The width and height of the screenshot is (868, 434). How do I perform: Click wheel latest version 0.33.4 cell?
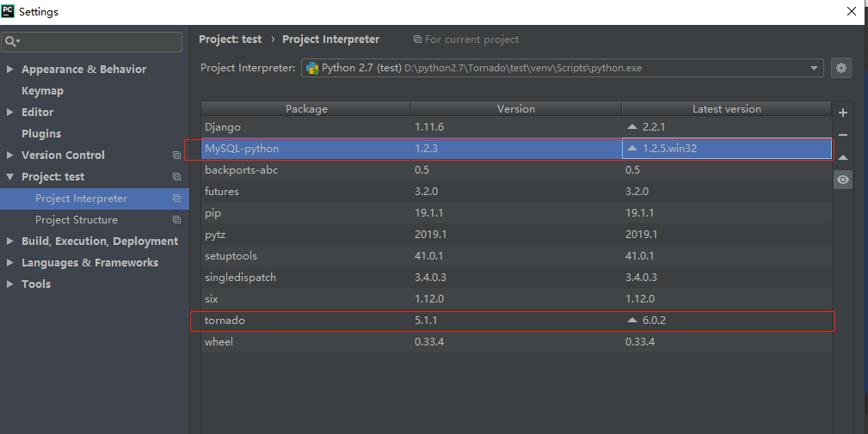point(727,342)
